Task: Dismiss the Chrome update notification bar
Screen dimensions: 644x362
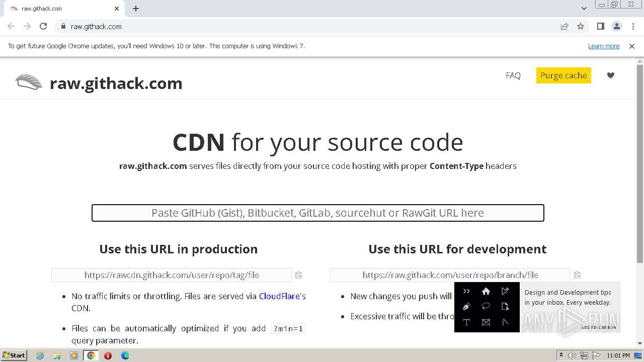Action: tap(632, 46)
